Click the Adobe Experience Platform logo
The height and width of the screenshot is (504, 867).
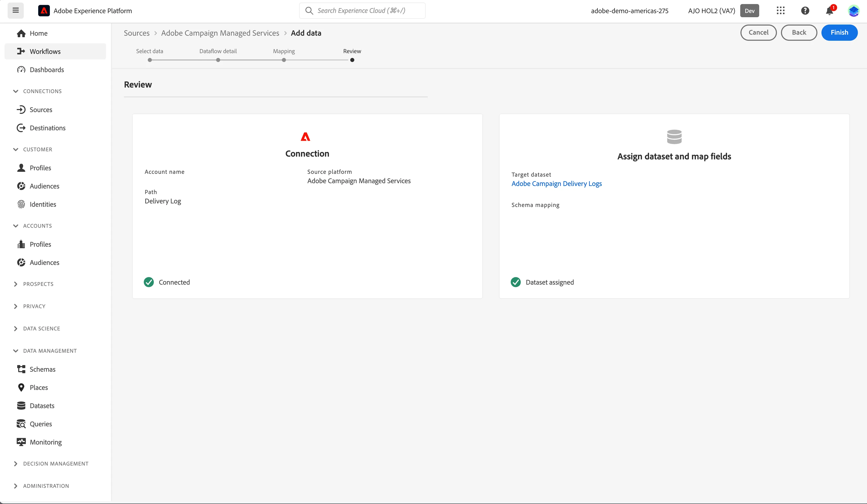[x=44, y=11]
